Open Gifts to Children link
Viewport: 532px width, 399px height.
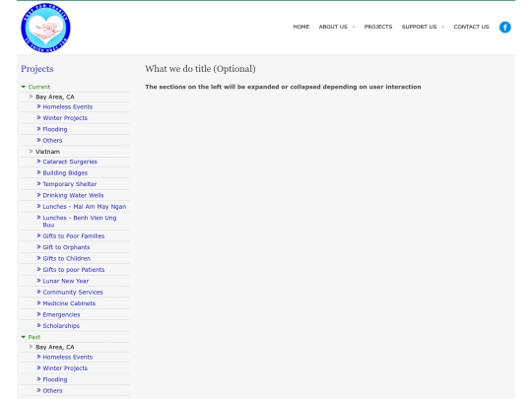pos(67,258)
